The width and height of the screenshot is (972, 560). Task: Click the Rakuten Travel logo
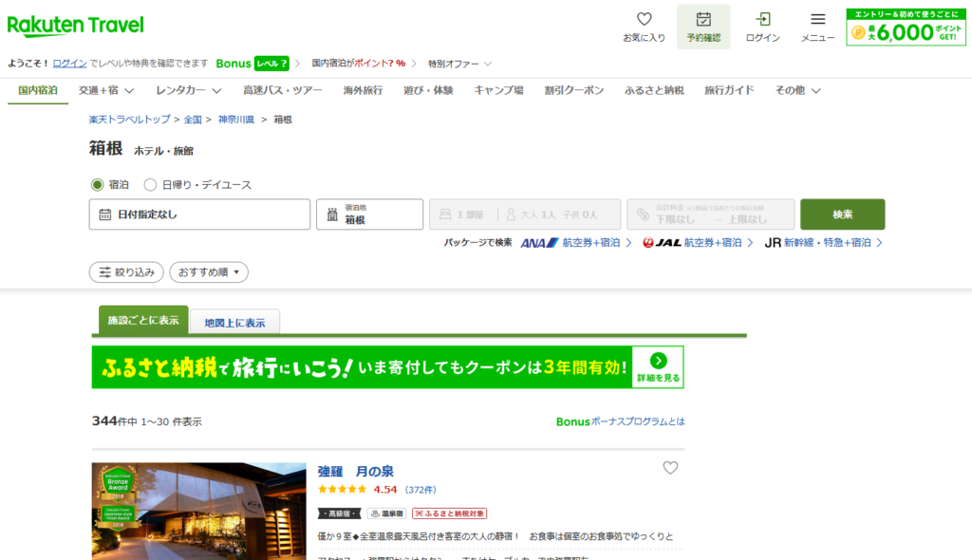point(76,25)
